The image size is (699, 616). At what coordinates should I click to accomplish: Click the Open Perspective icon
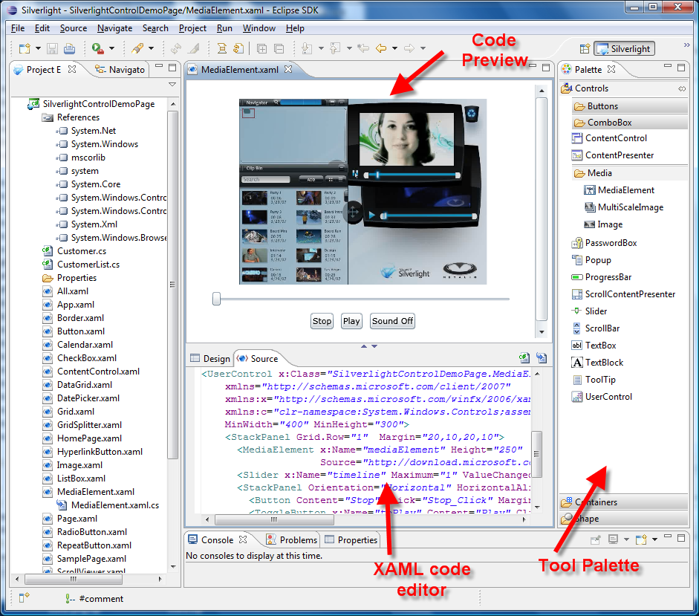pos(585,49)
